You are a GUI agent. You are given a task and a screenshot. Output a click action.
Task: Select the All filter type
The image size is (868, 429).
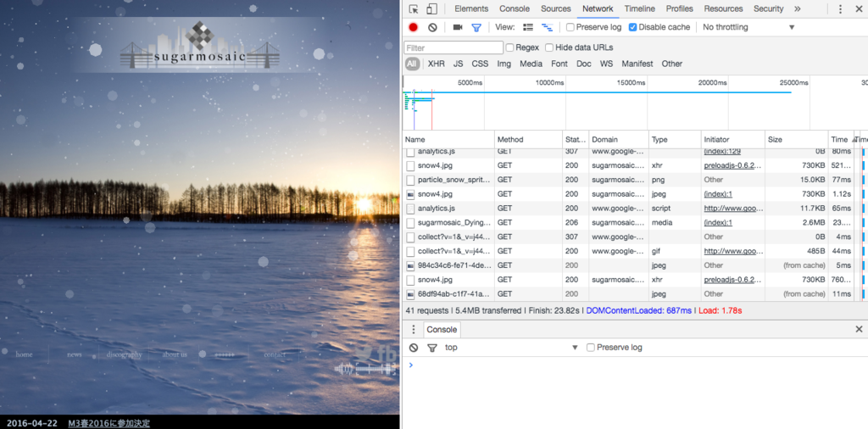click(412, 64)
